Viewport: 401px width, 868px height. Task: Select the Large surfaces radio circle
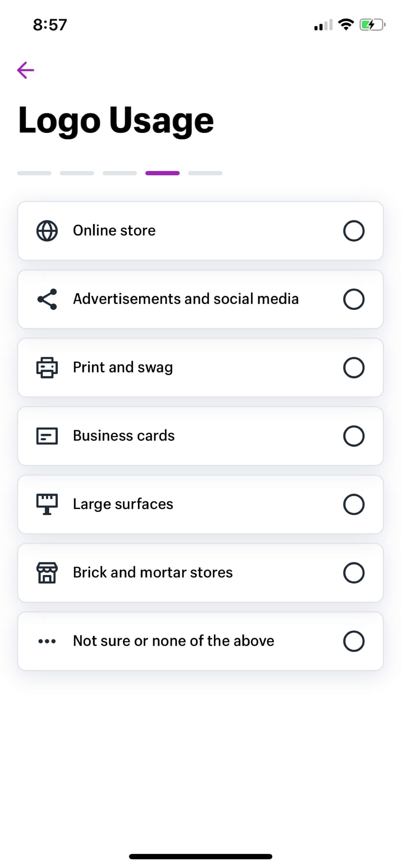pos(354,504)
